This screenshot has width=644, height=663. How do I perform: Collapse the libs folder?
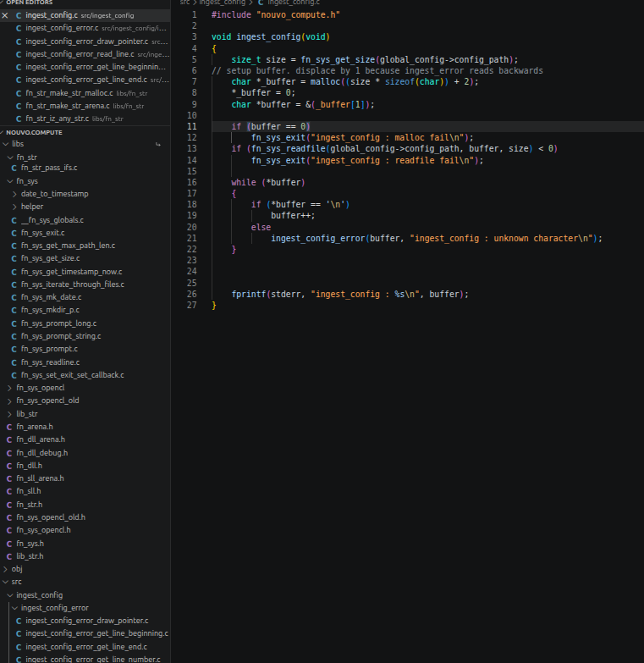(x=6, y=144)
